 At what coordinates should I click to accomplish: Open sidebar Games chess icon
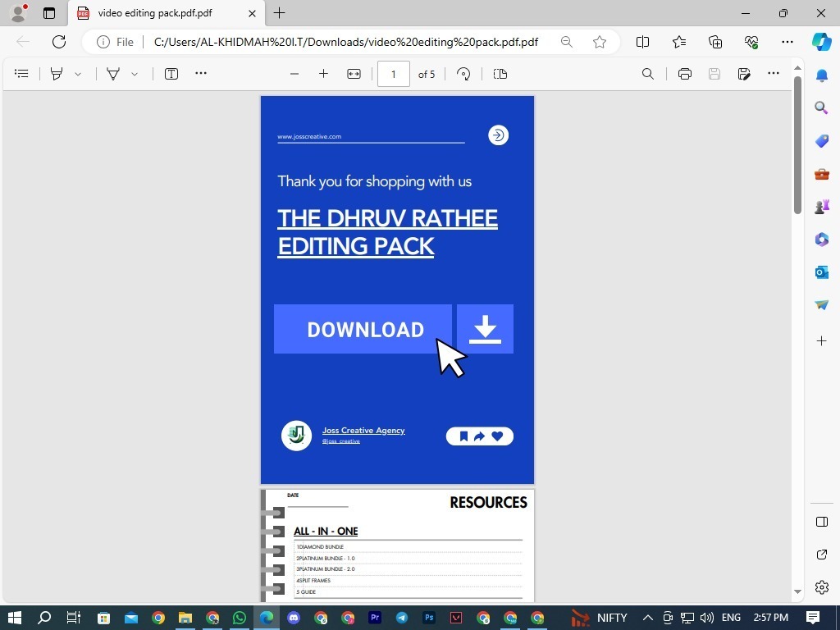click(822, 207)
